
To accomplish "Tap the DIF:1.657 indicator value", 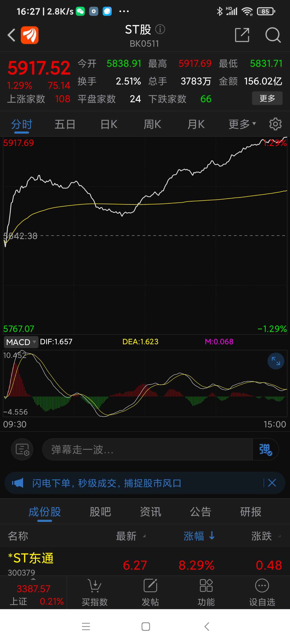I will [56, 342].
